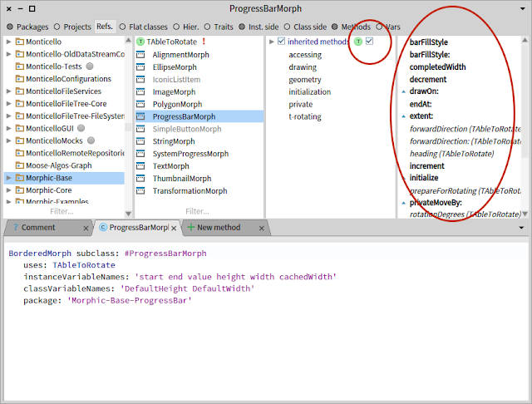Image resolution: width=532 pixels, height=404 pixels.
Task: Expand the MonticelloFileTree-Core package
Action: (x=9, y=103)
